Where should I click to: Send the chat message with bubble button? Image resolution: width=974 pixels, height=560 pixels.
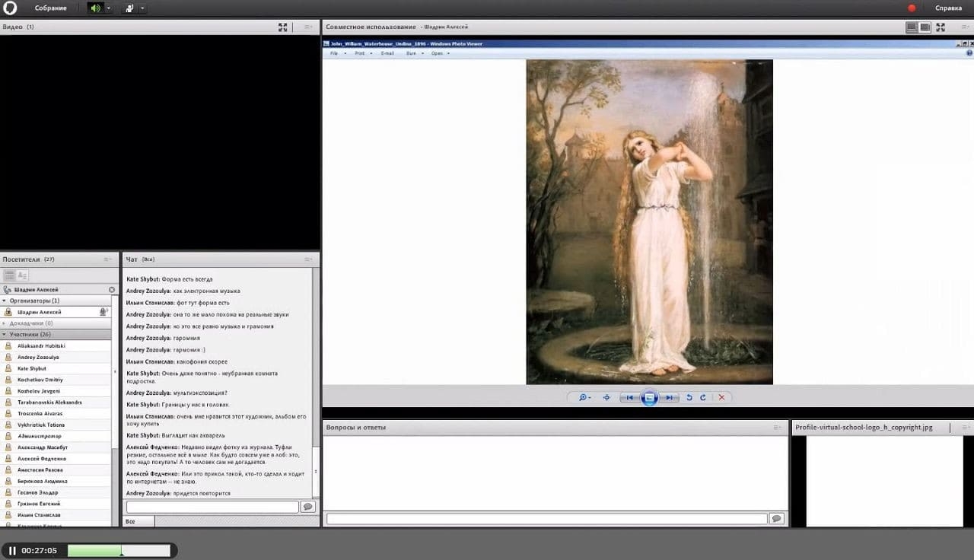tap(308, 507)
